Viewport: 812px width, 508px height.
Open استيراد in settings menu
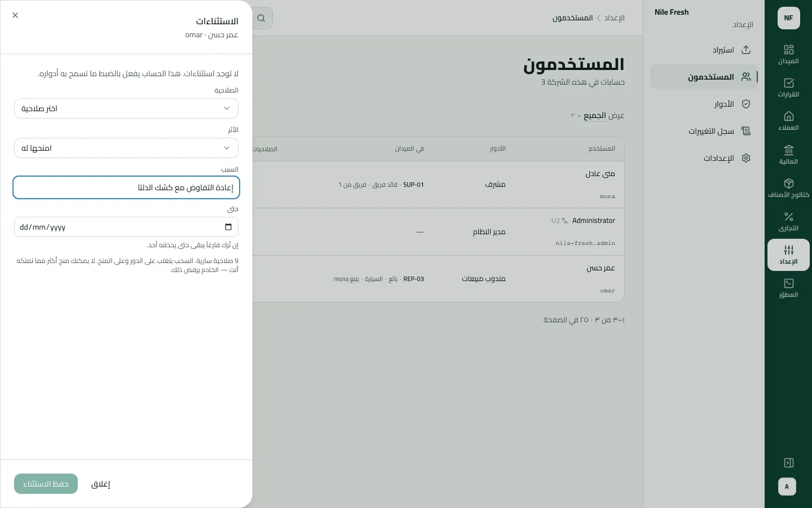(x=704, y=50)
